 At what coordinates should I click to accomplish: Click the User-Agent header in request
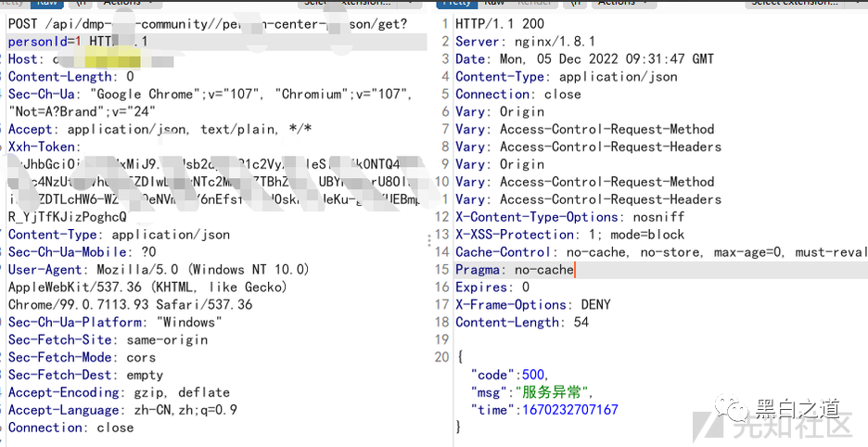46,270
